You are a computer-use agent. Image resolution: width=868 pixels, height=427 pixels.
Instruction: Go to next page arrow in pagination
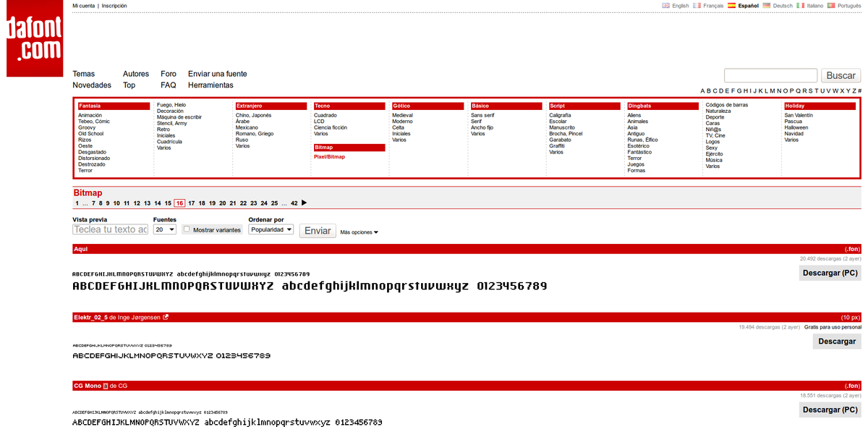(305, 203)
